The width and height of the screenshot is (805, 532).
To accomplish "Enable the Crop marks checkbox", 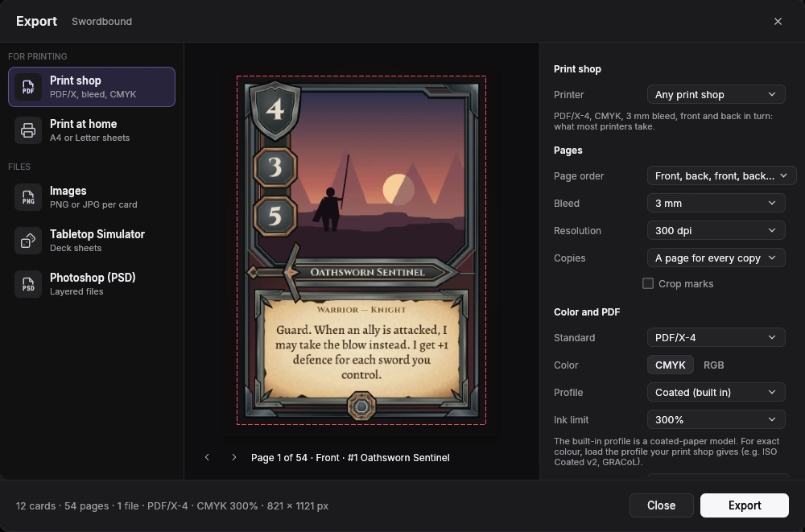I will coord(648,283).
